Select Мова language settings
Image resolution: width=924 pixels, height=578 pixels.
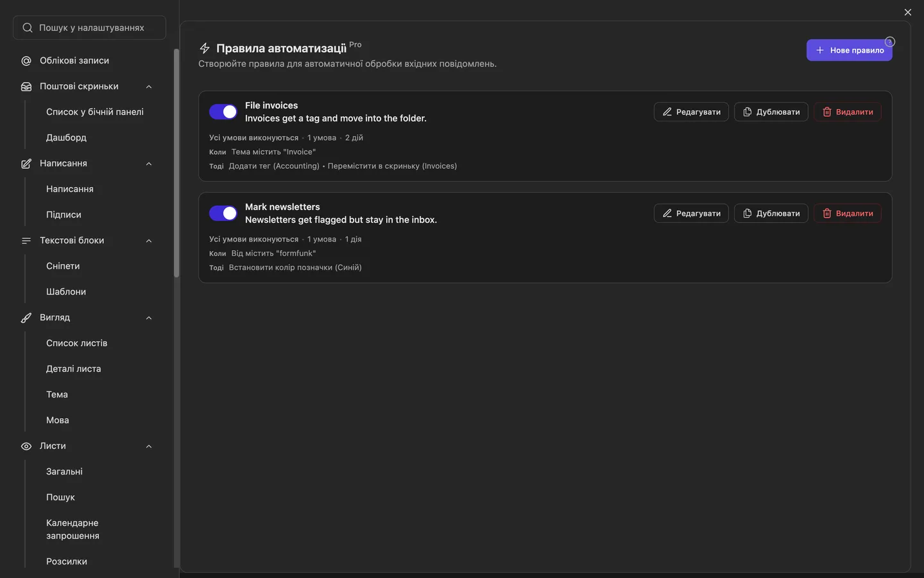(x=58, y=420)
